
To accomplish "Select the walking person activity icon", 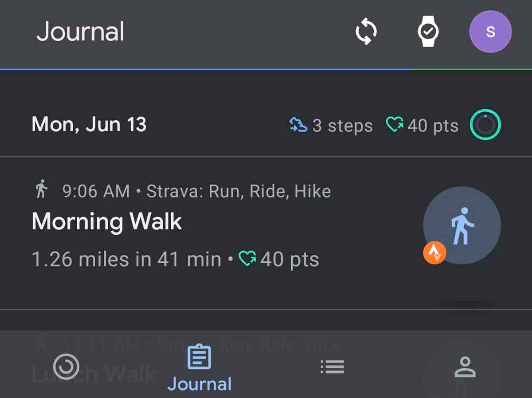I will click(x=462, y=226).
